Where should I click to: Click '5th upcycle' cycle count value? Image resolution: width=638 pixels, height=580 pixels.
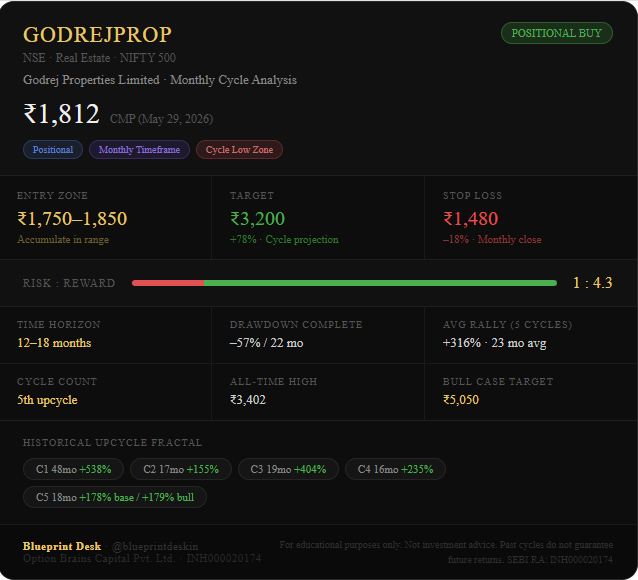click(x=47, y=400)
